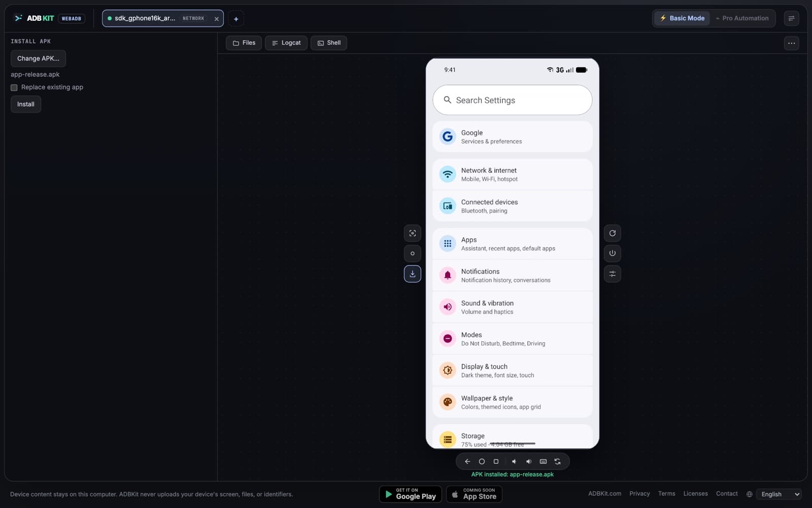Open Display & touch on the phone

[512, 370]
